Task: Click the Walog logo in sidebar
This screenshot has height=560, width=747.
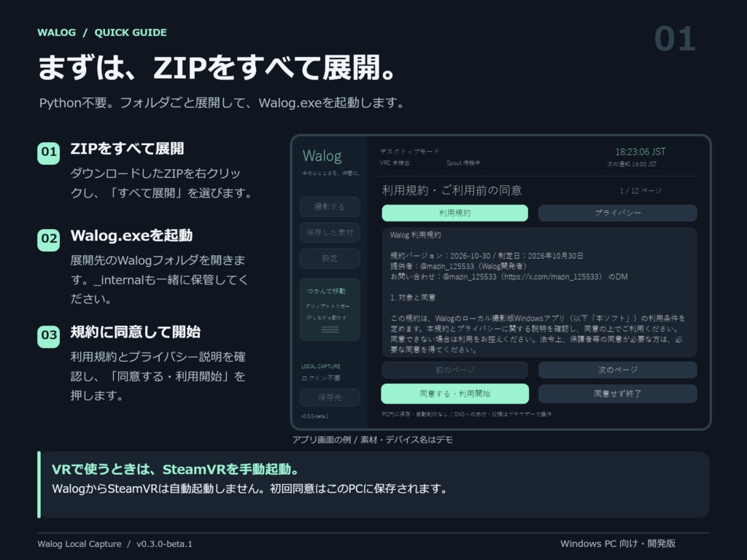Action: (322, 156)
